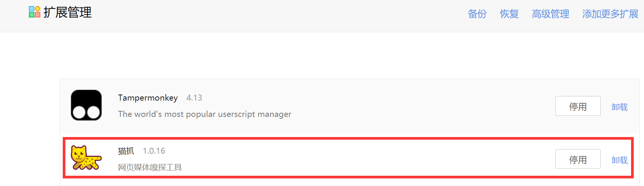This screenshot has height=186, width=644.
Task: Click the 扩展管理 colorful grid icon
Action: point(35,12)
